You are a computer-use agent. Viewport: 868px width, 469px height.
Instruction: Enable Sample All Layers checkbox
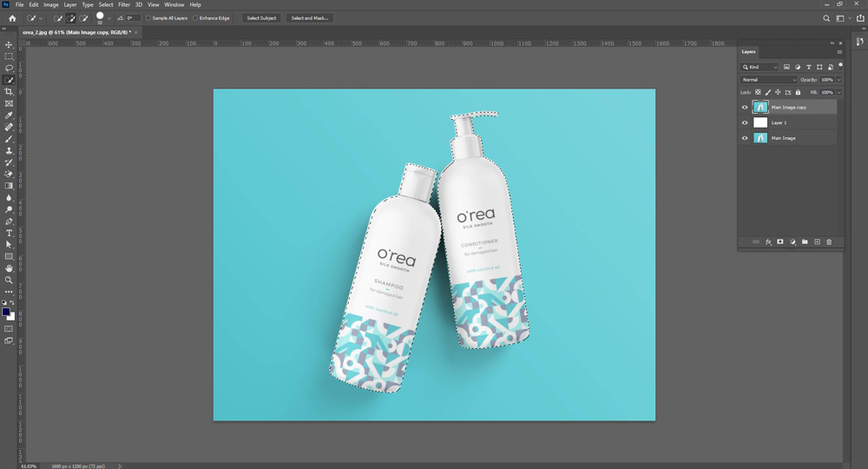148,18
